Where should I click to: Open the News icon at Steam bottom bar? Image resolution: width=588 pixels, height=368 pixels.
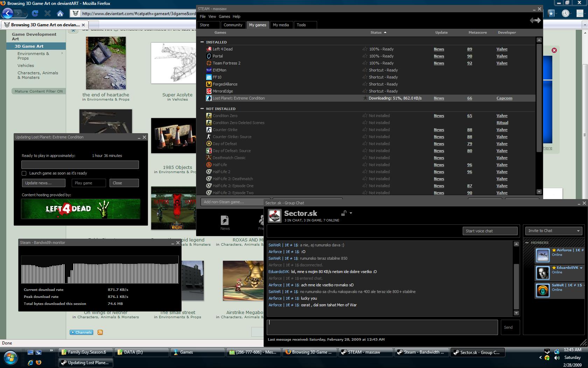tap(225, 223)
